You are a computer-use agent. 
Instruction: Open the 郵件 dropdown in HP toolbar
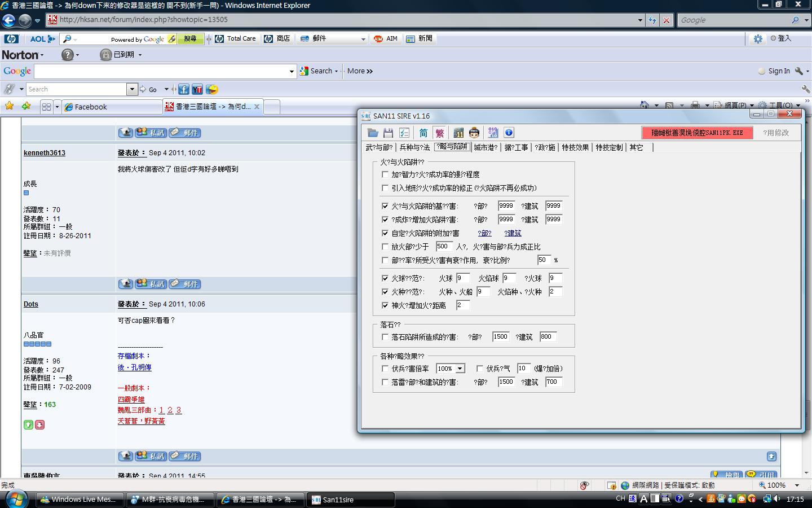[363, 39]
